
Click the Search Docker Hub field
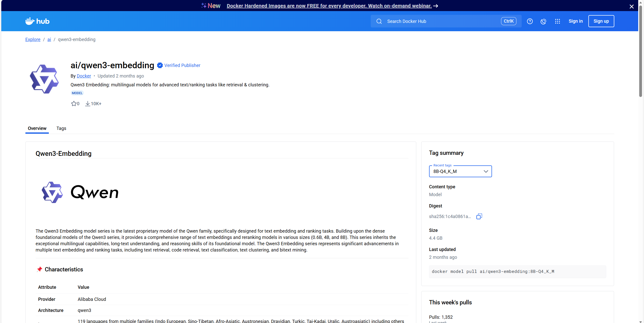click(x=440, y=21)
